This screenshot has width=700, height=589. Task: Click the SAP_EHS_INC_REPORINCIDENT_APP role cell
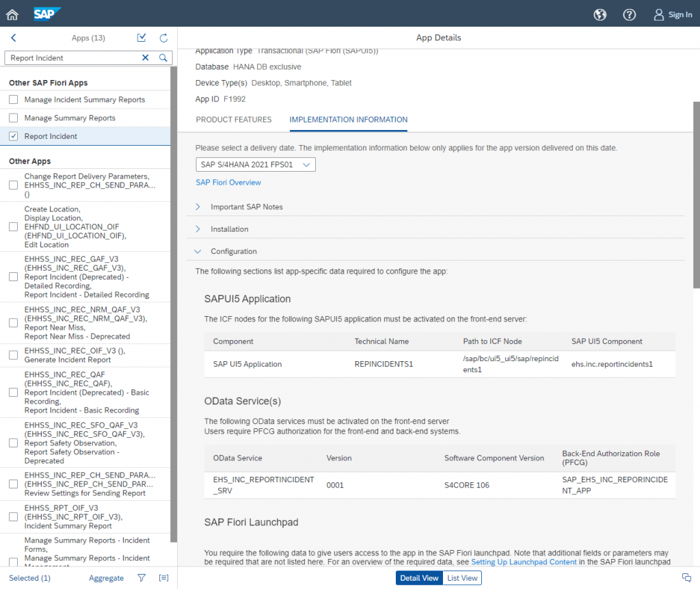click(x=615, y=485)
